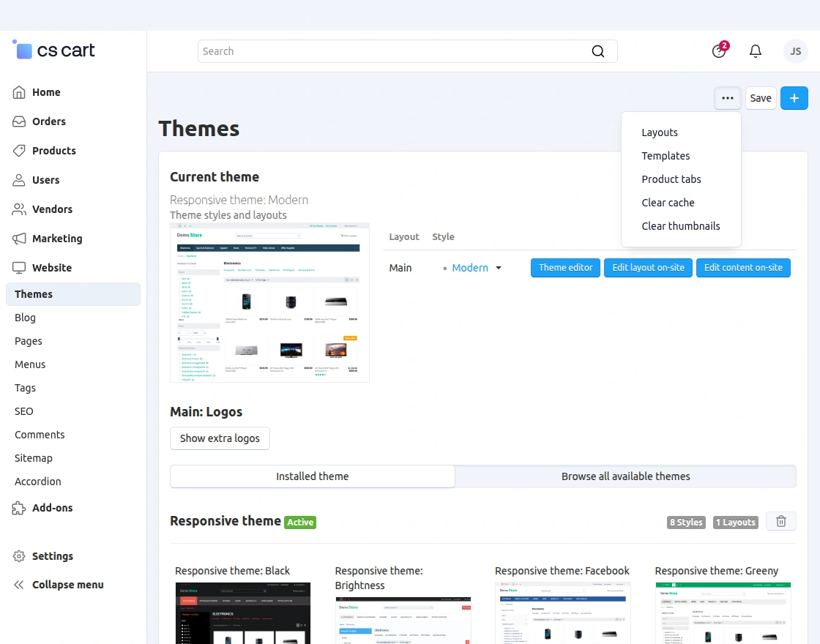Click the CS-Cart logo
Screen dimensions: 820x644
point(53,50)
